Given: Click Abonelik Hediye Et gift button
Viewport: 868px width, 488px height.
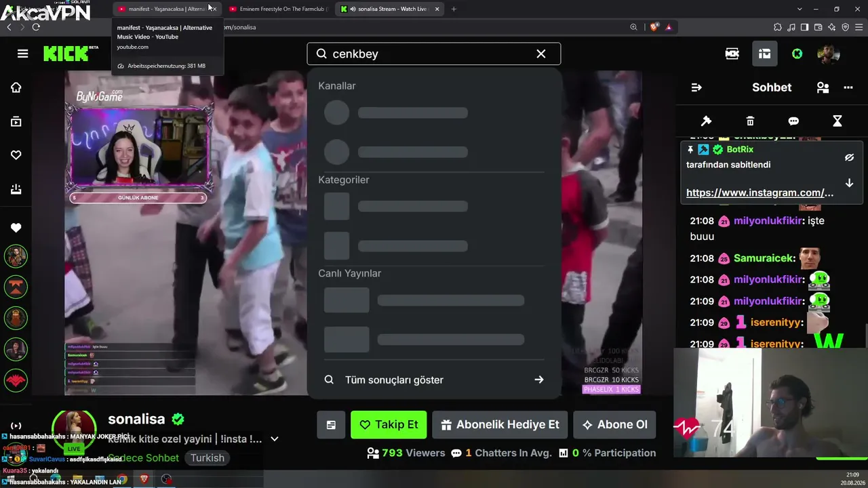Looking at the screenshot, I should pyautogui.click(x=500, y=425).
